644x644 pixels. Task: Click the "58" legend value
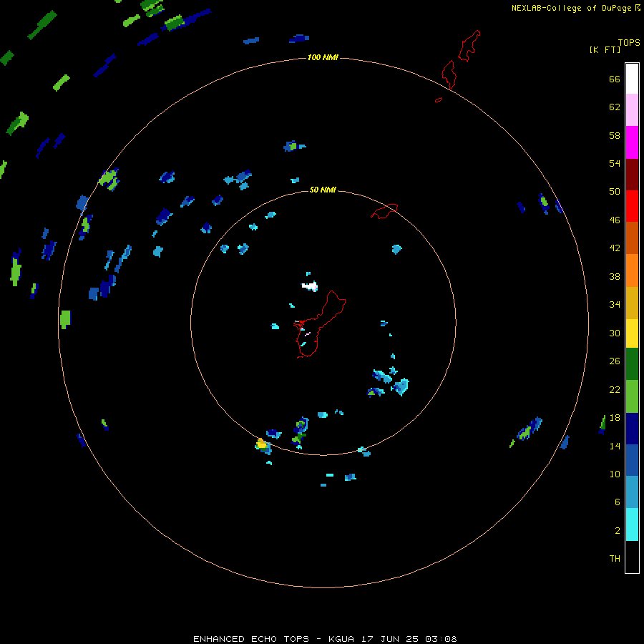615,135
